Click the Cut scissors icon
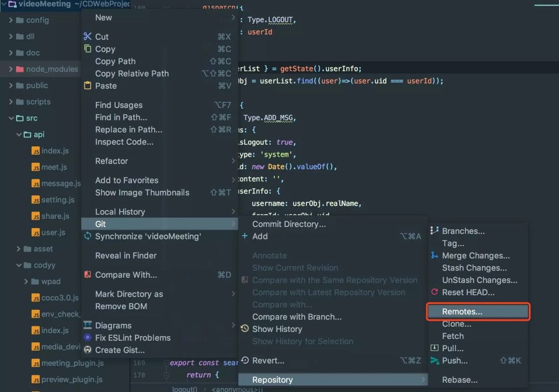The height and width of the screenshot is (392, 559). click(x=87, y=36)
